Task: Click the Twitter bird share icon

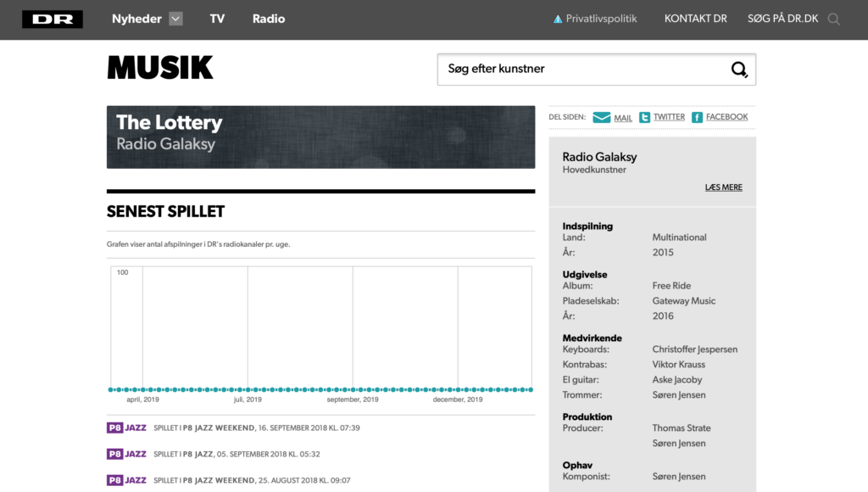Action: tap(644, 117)
